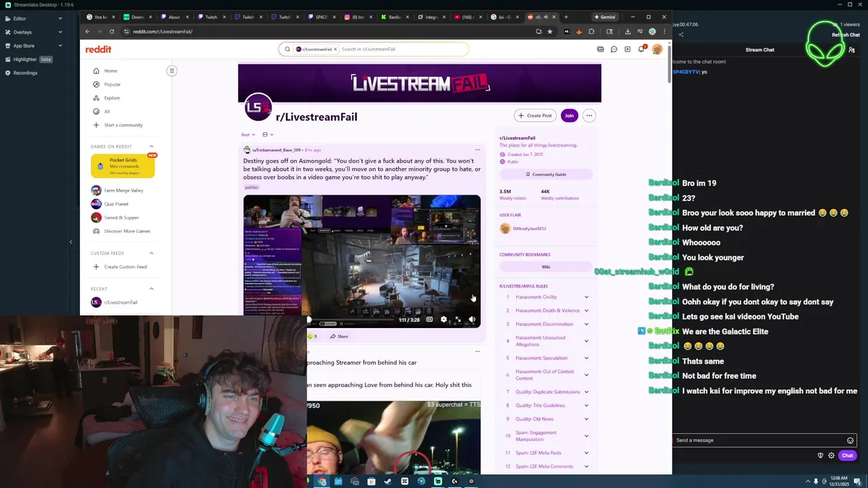Bookmark page with the star icon
This screenshot has height=488, width=868.
coord(549,31)
